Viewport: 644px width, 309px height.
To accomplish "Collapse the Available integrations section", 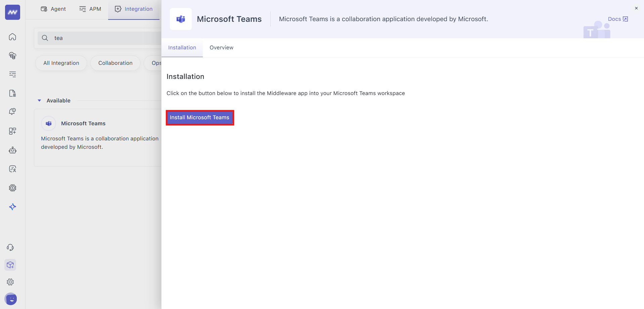I will [39, 100].
